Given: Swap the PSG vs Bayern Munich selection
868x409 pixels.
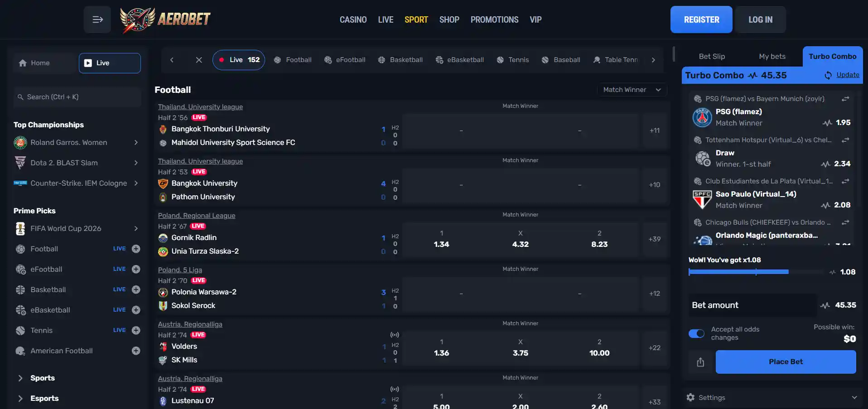Looking at the screenshot, I should (845, 99).
